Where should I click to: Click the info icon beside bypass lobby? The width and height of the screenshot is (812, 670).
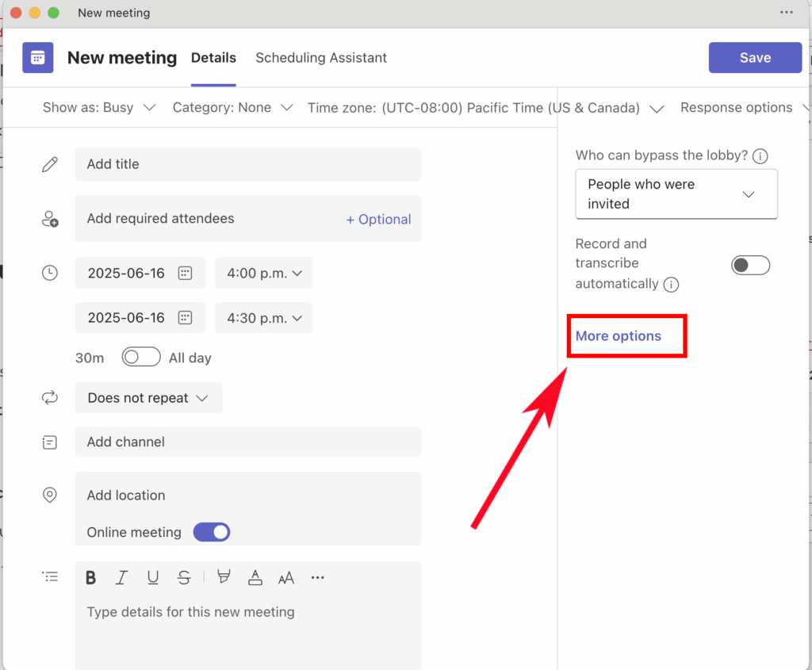click(760, 156)
